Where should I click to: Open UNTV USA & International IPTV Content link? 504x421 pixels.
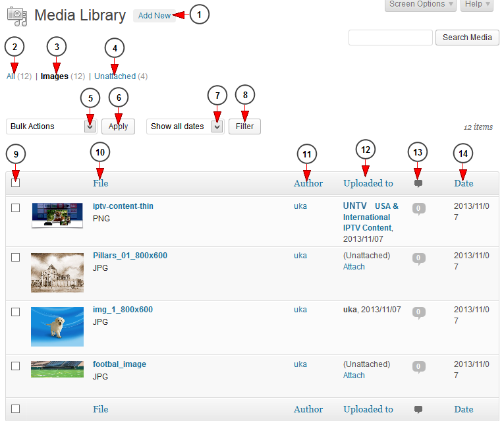371,217
